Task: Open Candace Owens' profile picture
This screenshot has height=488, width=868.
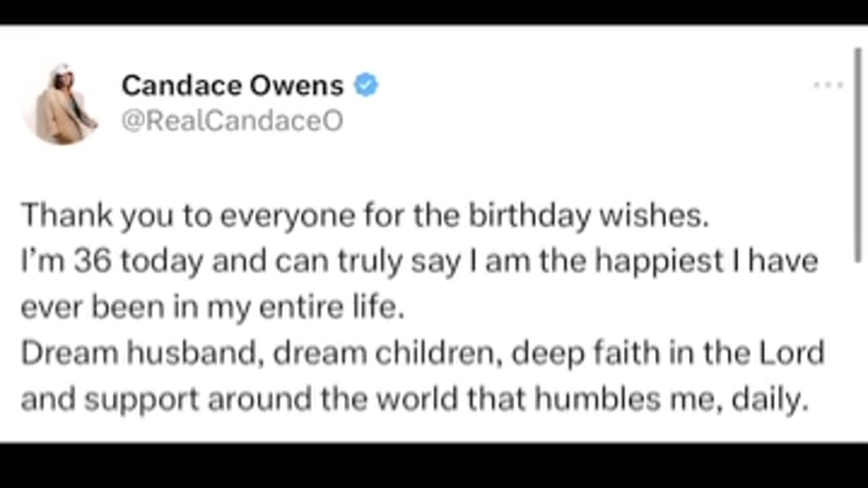Action: [61, 104]
